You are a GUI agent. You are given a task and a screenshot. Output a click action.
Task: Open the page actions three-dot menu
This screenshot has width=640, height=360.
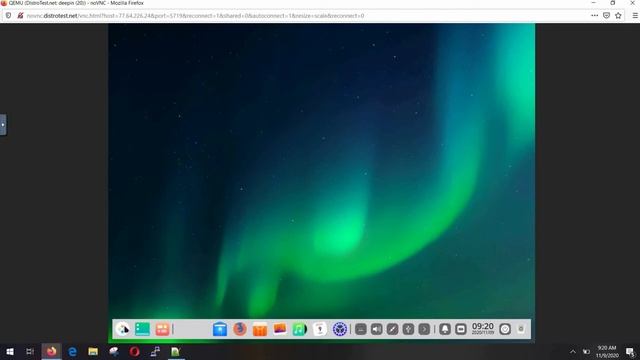point(594,16)
